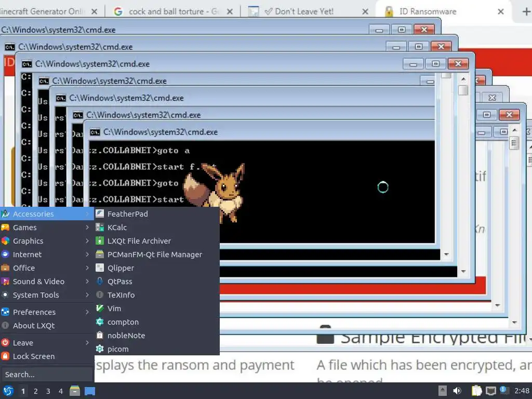Open nobleNote application
532x399 pixels.
click(157, 336)
